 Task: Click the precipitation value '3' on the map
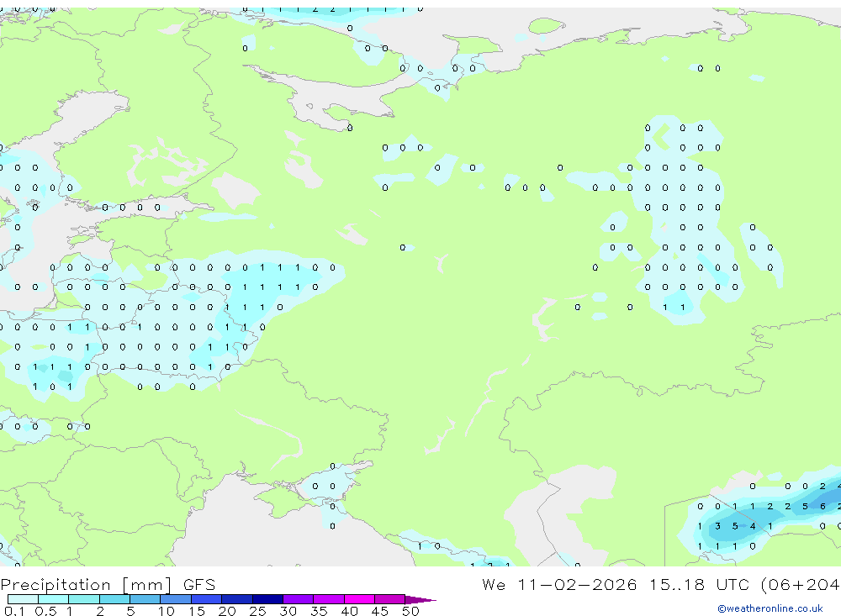[x=717, y=526]
